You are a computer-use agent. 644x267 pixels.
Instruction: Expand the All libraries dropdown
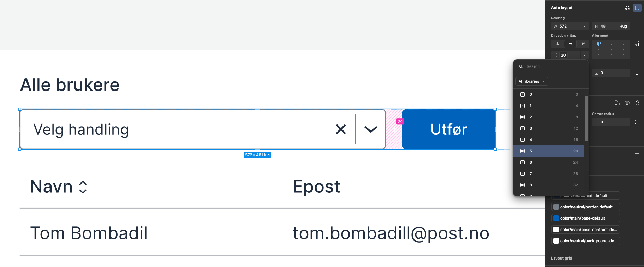click(532, 81)
